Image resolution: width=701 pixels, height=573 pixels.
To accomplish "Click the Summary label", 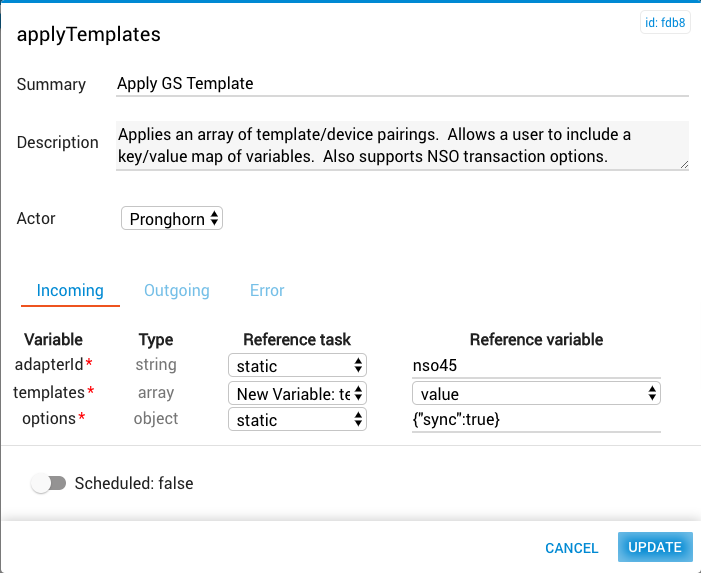I will point(51,84).
